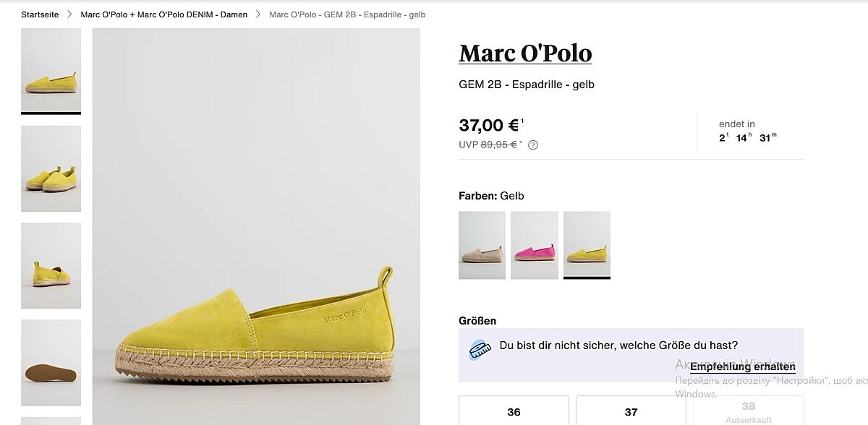
Task: Click the measuring tape size icon
Action: point(477,351)
